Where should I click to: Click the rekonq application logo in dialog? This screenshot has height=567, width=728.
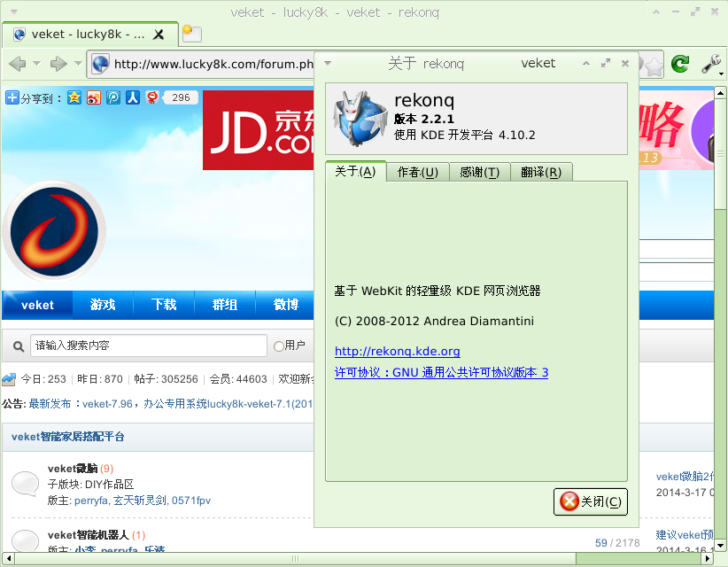tap(360, 119)
